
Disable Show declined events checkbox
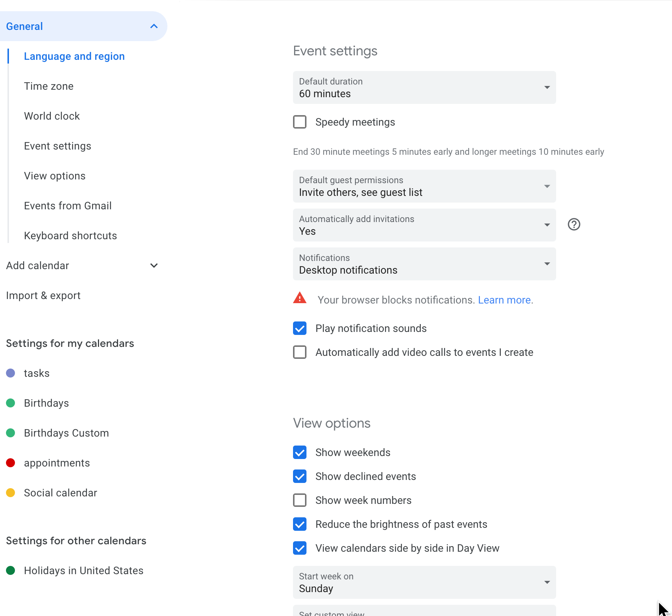(300, 476)
